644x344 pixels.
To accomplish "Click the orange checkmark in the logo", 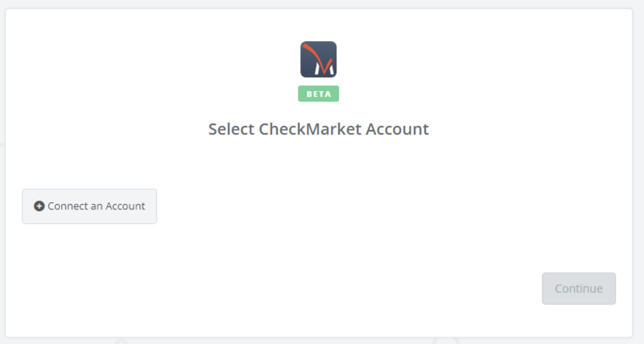I will click(x=320, y=56).
